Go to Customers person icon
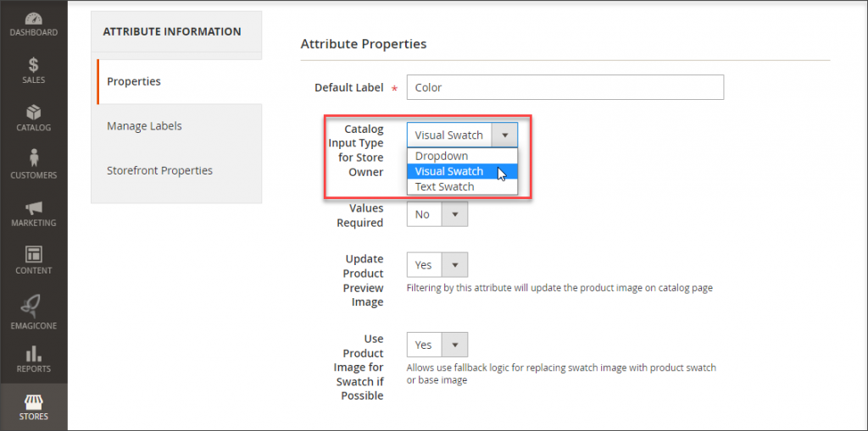Viewport: 868px width, 431px height. [x=33, y=159]
